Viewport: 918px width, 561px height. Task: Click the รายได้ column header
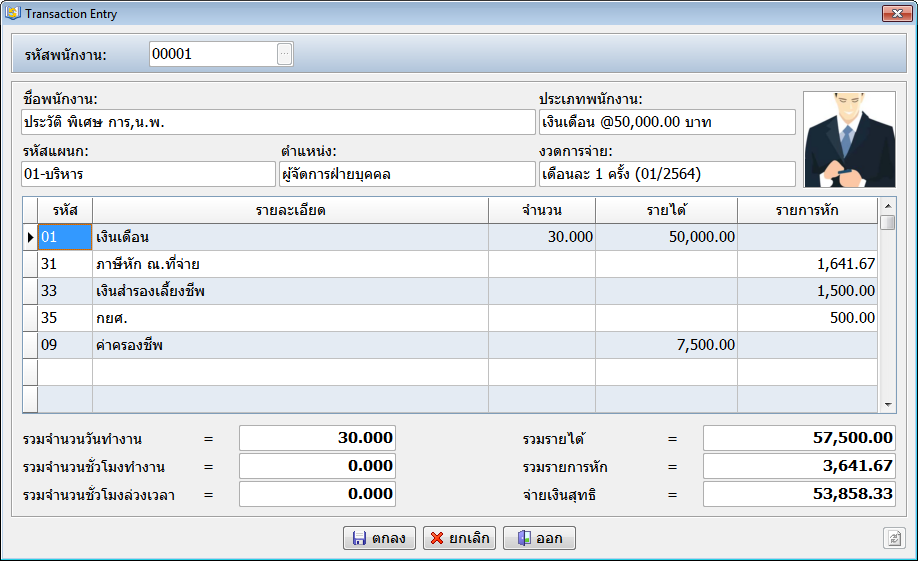(x=666, y=211)
